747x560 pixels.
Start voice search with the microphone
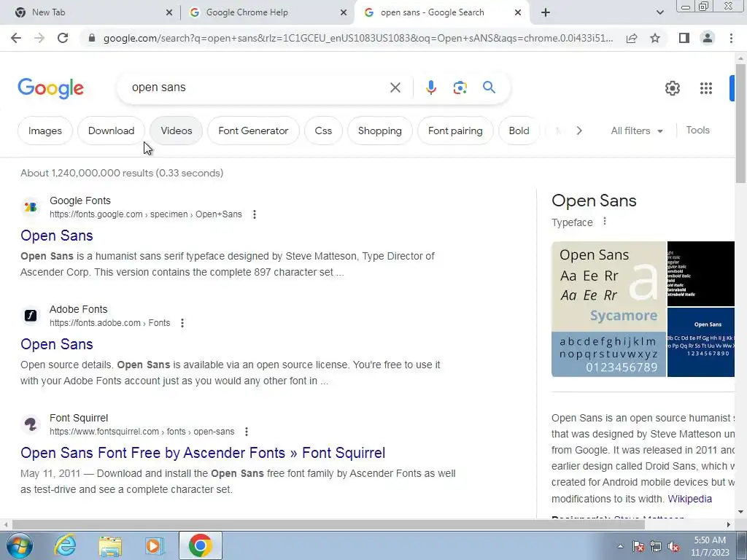[x=430, y=87]
